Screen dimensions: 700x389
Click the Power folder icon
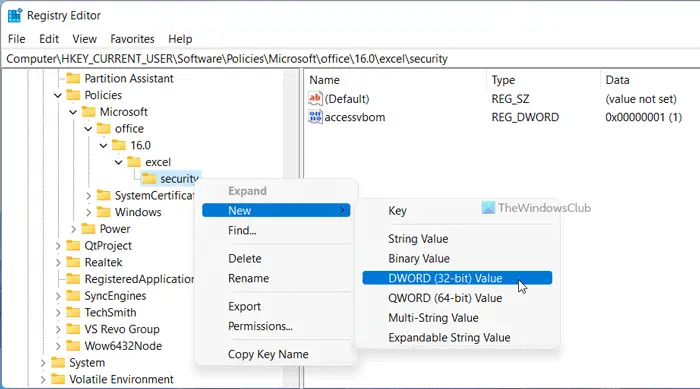coord(88,229)
